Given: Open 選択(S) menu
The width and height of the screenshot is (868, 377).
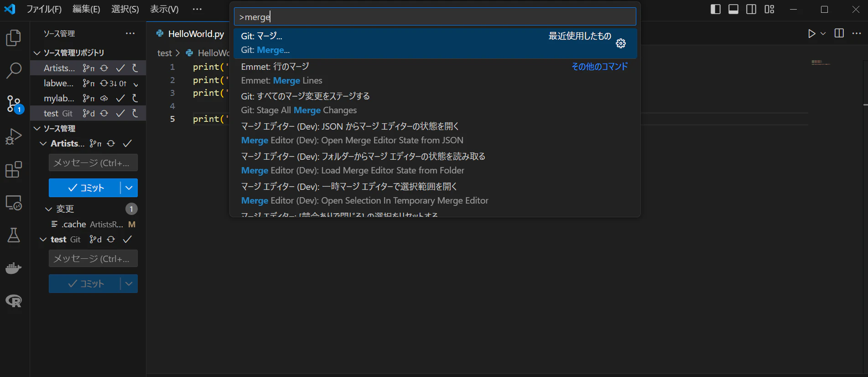Looking at the screenshot, I should (125, 9).
